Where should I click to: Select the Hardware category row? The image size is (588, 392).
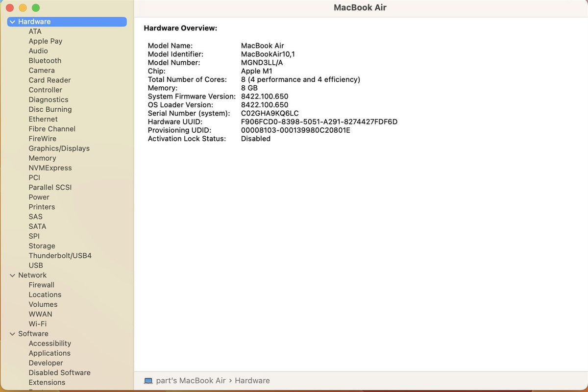[x=67, y=22]
